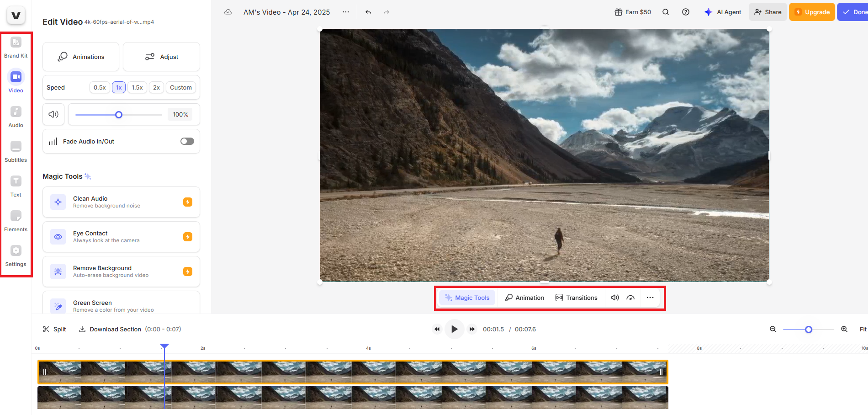Image resolution: width=868 pixels, height=415 pixels.
Task: Open the Split tool on the timeline
Action: [x=54, y=329]
